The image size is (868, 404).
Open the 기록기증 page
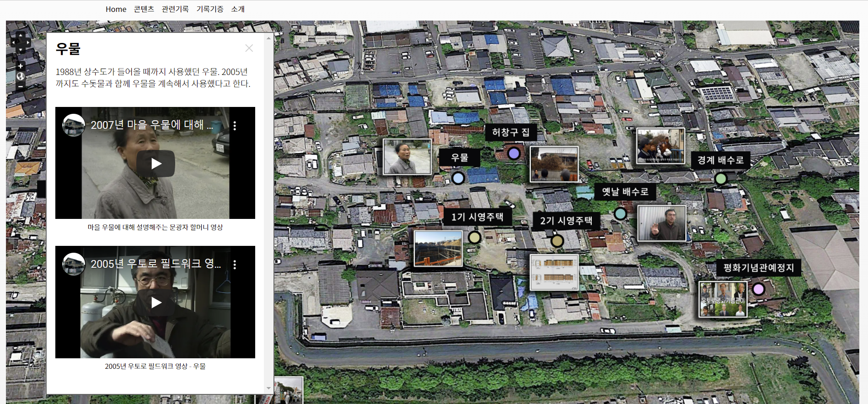click(210, 9)
